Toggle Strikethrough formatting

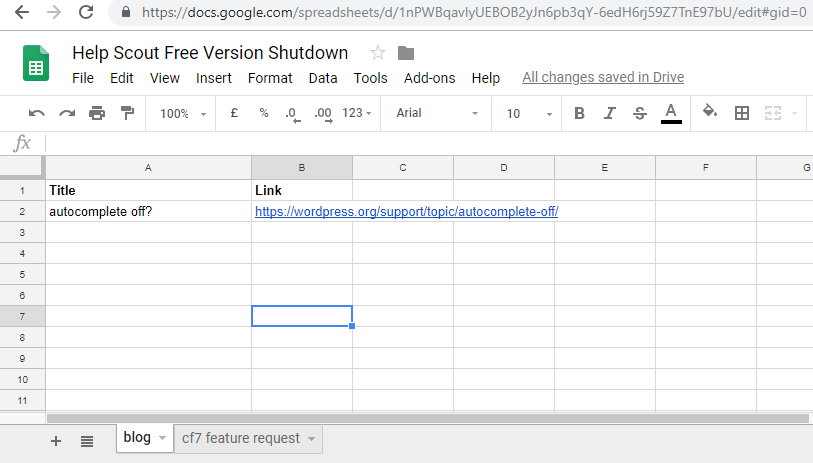640,114
